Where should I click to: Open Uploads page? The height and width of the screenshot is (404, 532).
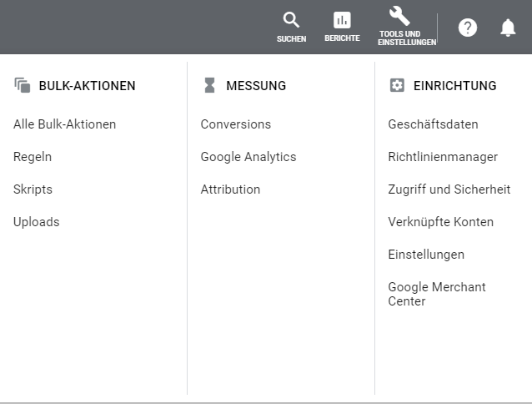tap(37, 222)
